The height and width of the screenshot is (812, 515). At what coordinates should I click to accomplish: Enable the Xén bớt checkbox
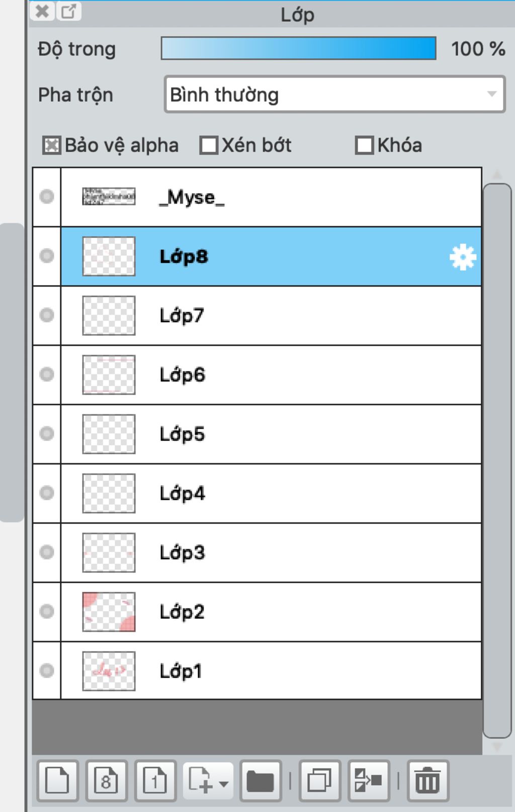(209, 145)
